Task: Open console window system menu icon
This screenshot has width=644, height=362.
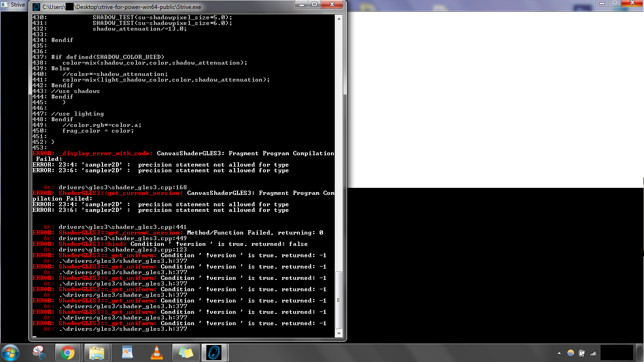Action: click(36, 7)
